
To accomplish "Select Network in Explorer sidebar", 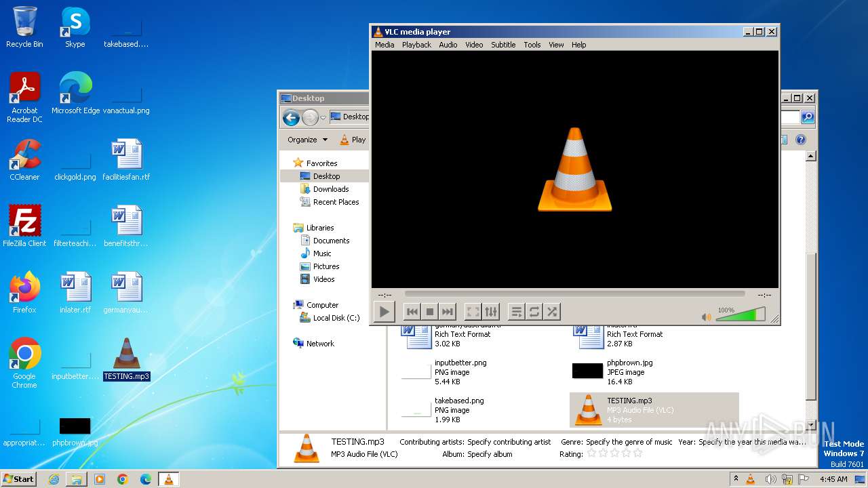I will [320, 344].
